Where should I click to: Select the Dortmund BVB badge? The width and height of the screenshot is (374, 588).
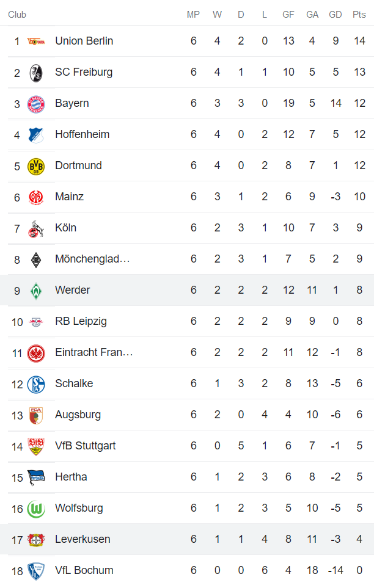point(35,165)
